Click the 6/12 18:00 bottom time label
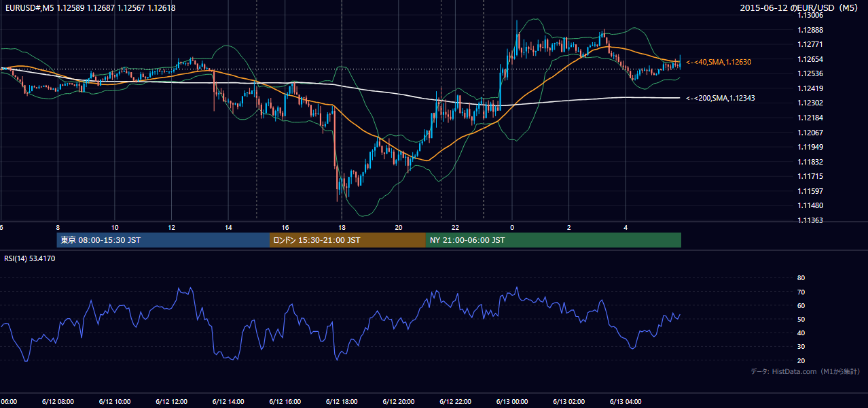 click(x=342, y=401)
